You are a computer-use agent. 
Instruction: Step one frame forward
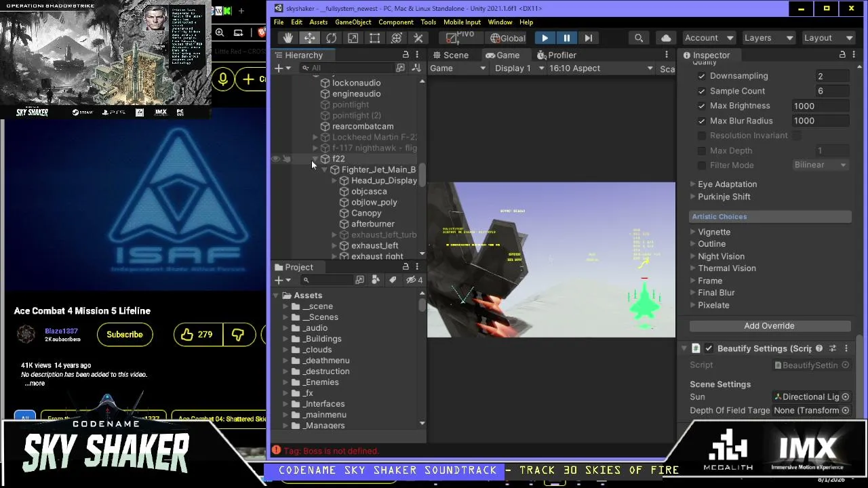pos(589,38)
